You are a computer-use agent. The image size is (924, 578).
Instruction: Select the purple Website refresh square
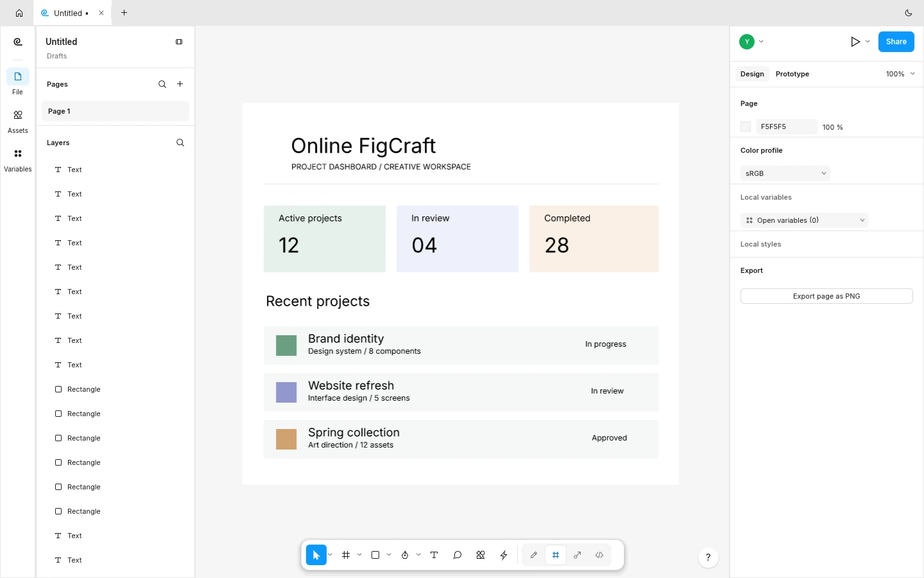(x=286, y=392)
